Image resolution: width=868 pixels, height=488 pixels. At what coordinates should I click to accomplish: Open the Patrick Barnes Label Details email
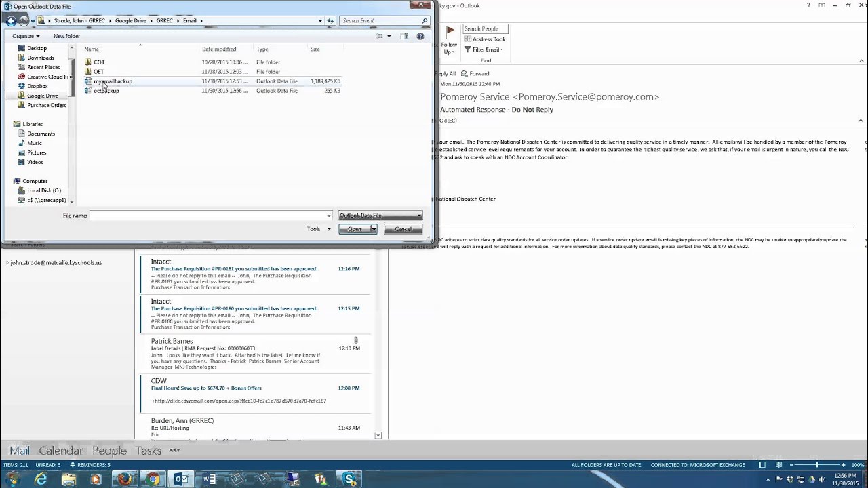[256, 354]
